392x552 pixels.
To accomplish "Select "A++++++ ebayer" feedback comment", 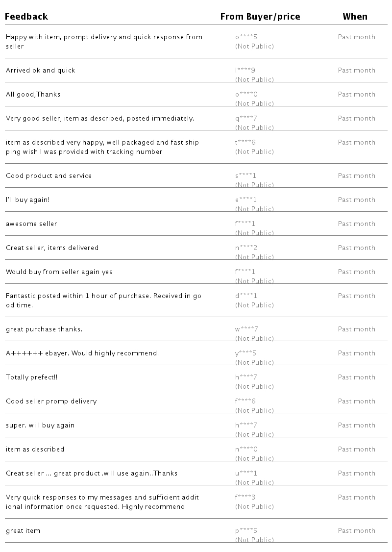I will (82, 353).
